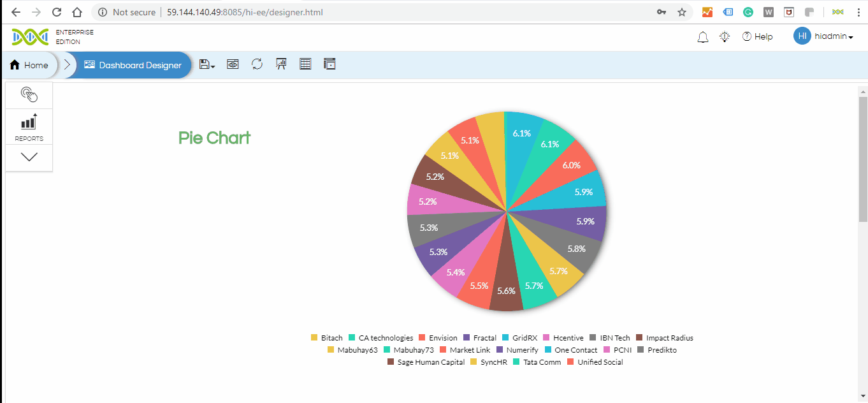
Task: Toggle Mabuhay73 in chart legend
Action: tap(409, 350)
